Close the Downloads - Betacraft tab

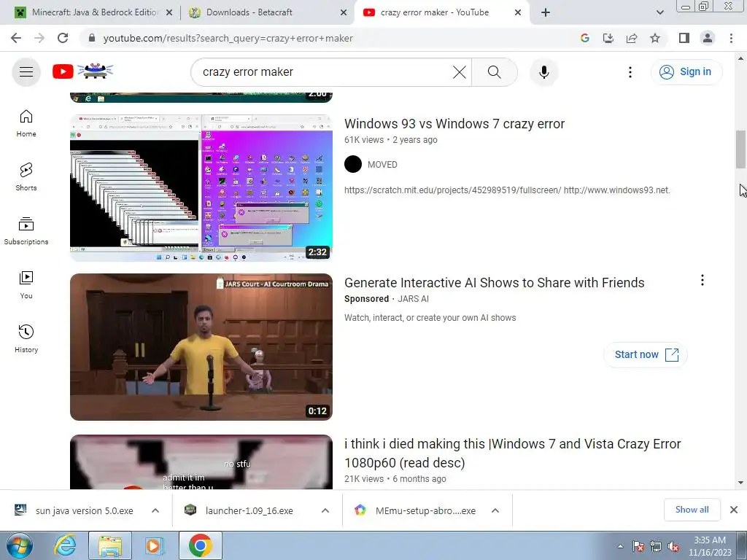tap(344, 12)
